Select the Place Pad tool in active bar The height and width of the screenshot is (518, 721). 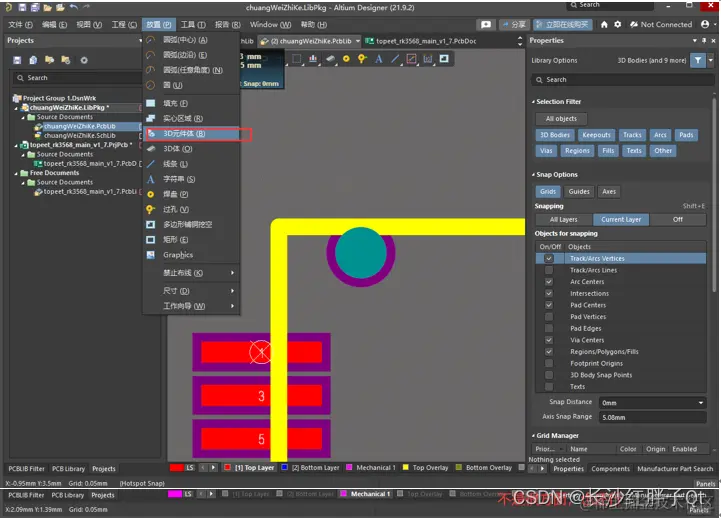(x=346, y=58)
